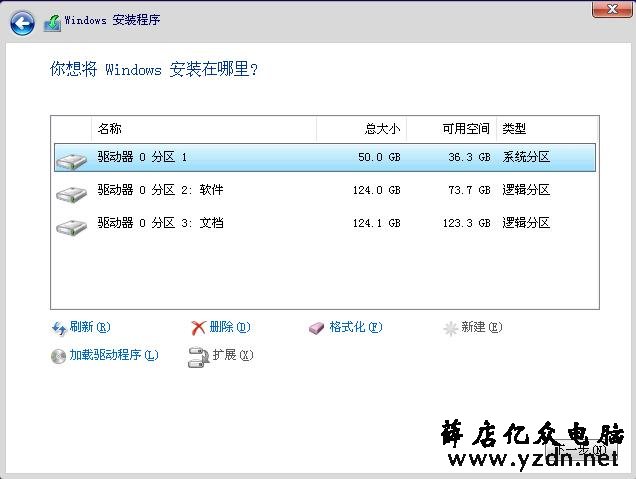This screenshot has height=479, width=636.
Task: Click the load driver disc icon
Action: 58,357
